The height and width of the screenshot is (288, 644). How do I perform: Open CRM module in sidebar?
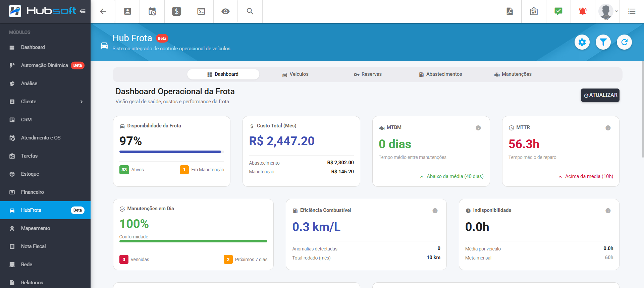45,120
